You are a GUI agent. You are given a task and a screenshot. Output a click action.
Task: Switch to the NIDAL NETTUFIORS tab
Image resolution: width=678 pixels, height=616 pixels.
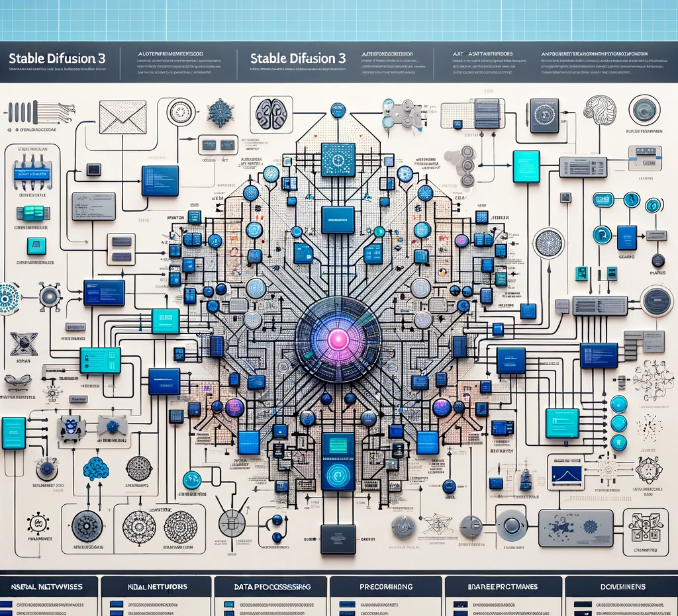(157, 587)
